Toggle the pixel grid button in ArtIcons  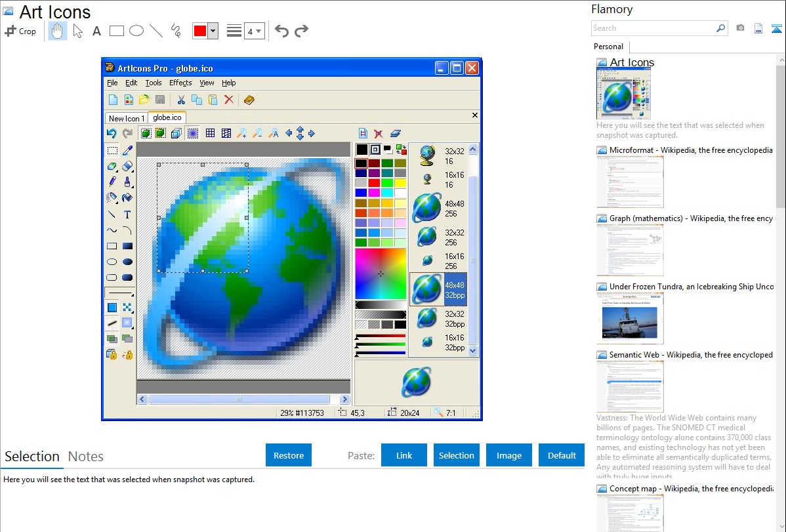(211, 133)
